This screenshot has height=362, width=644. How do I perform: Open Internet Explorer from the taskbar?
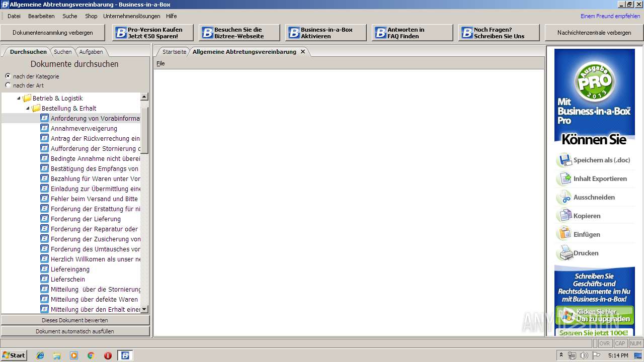coord(40,355)
